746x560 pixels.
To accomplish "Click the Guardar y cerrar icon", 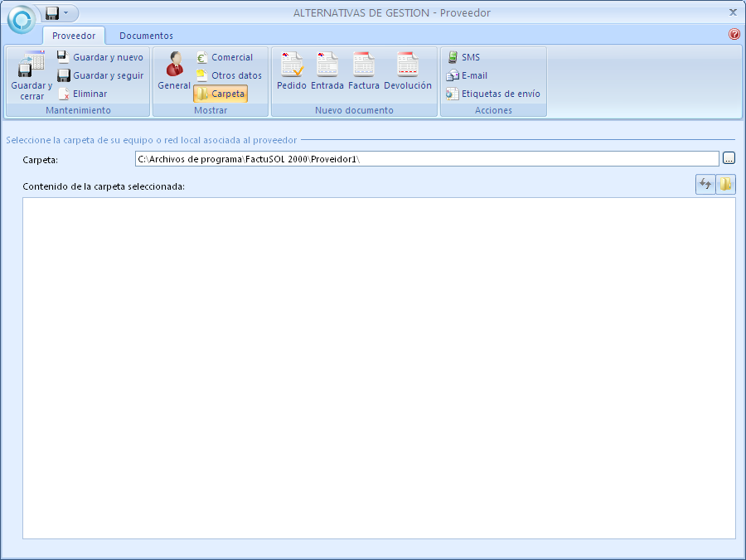I will coord(31,66).
